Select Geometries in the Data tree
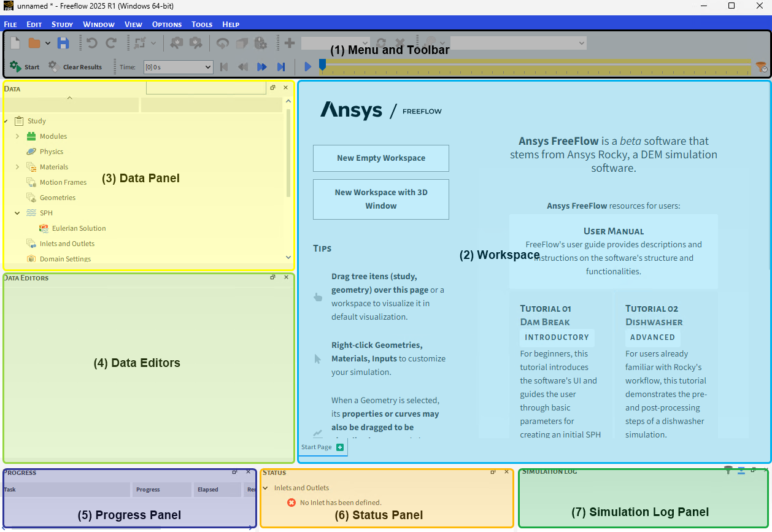 (x=58, y=198)
